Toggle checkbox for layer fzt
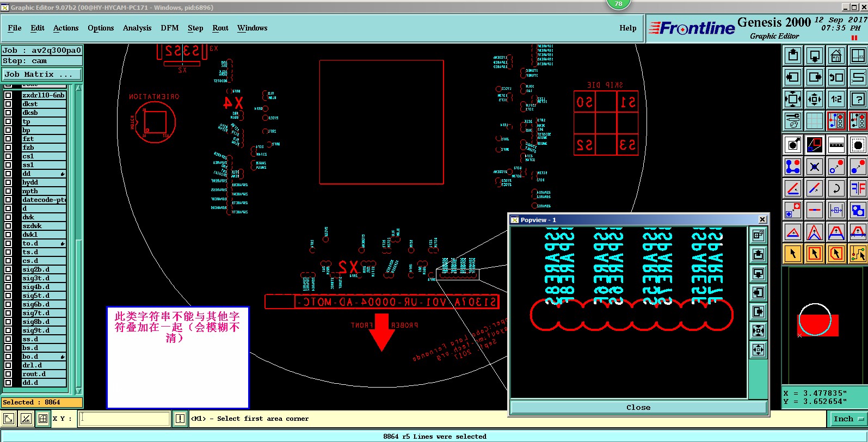Viewport: 868px width, 442px height. click(8, 139)
